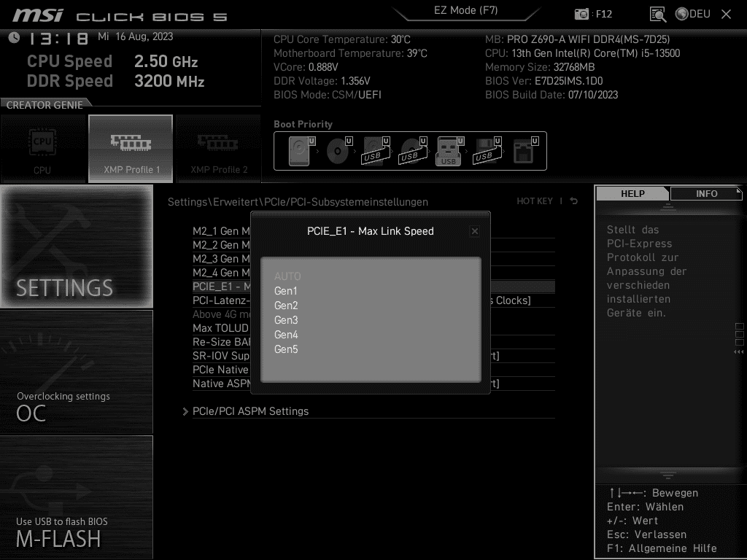Select Gen4 link speed option
This screenshot has width=747, height=560.
pyautogui.click(x=286, y=335)
